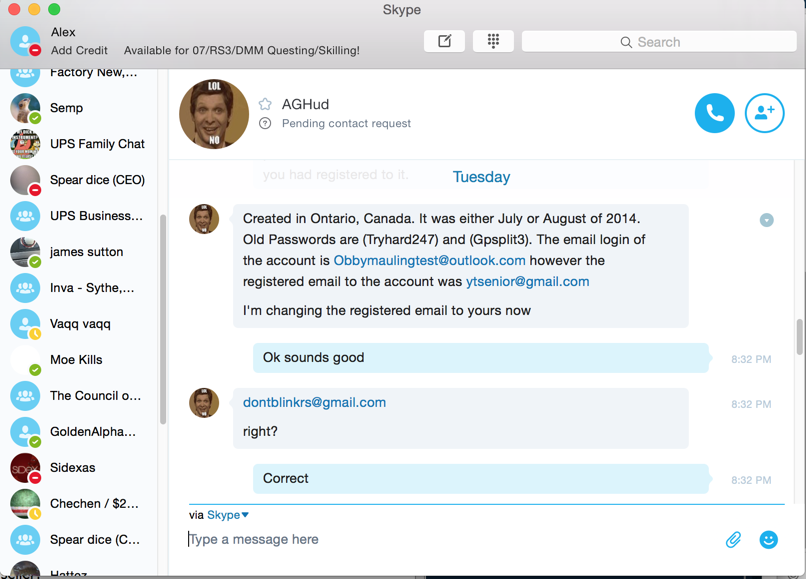Open the dontblinkrs@gmail.com link
The width and height of the screenshot is (806, 579).
(x=314, y=403)
